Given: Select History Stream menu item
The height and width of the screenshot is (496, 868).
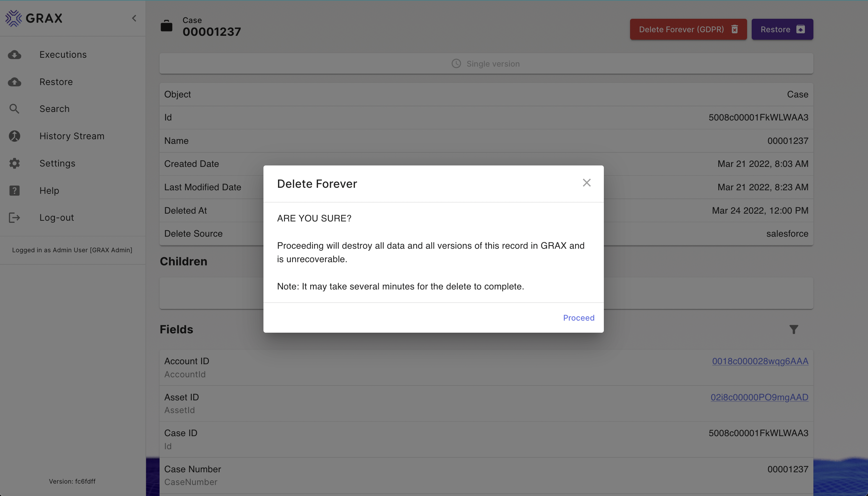Looking at the screenshot, I should coord(72,136).
